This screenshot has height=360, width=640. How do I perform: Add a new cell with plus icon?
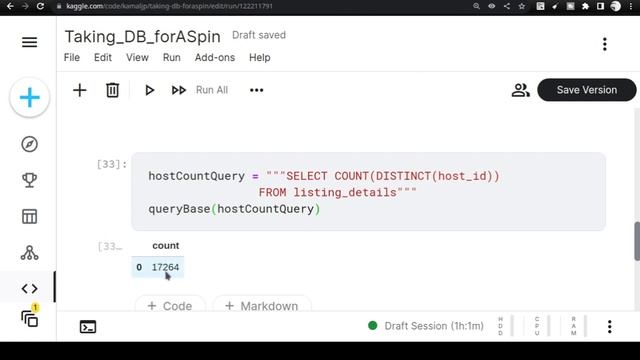(80, 90)
